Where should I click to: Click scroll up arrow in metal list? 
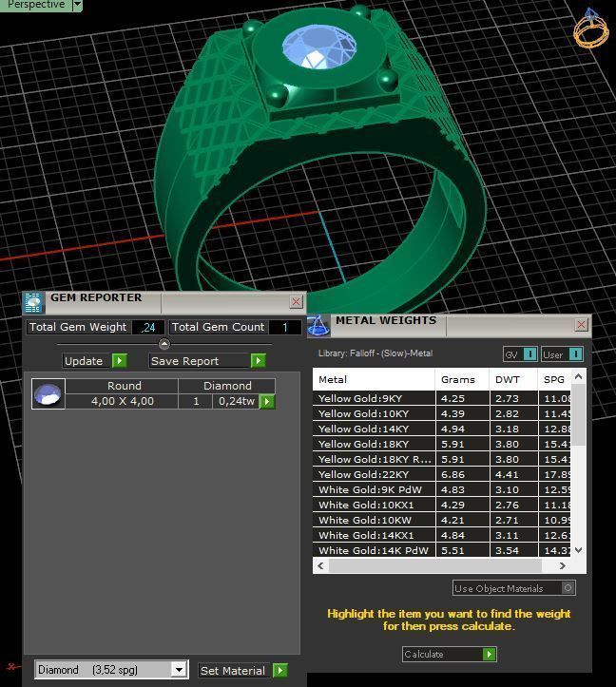pyautogui.click(x=578, y=377)
